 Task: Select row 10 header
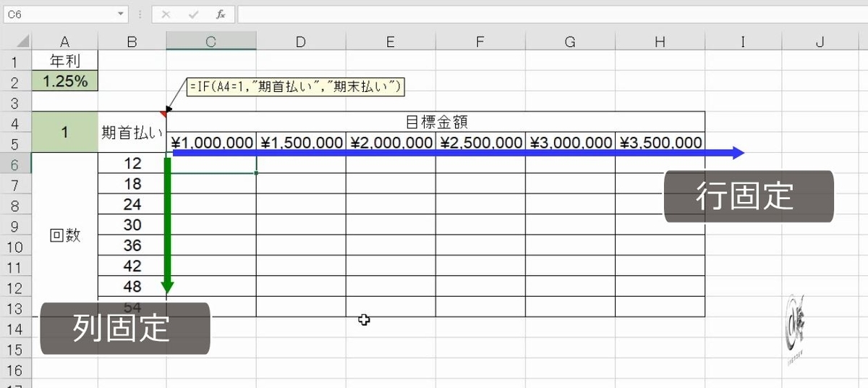coord(16,245)
